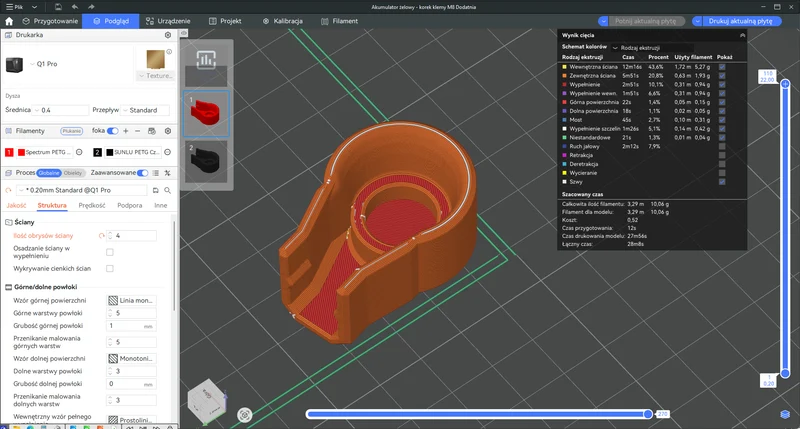Image resolution: width=800 pixels, height=429 pixels.
Task: Click bed plate info icon
Action: point(169,52)
